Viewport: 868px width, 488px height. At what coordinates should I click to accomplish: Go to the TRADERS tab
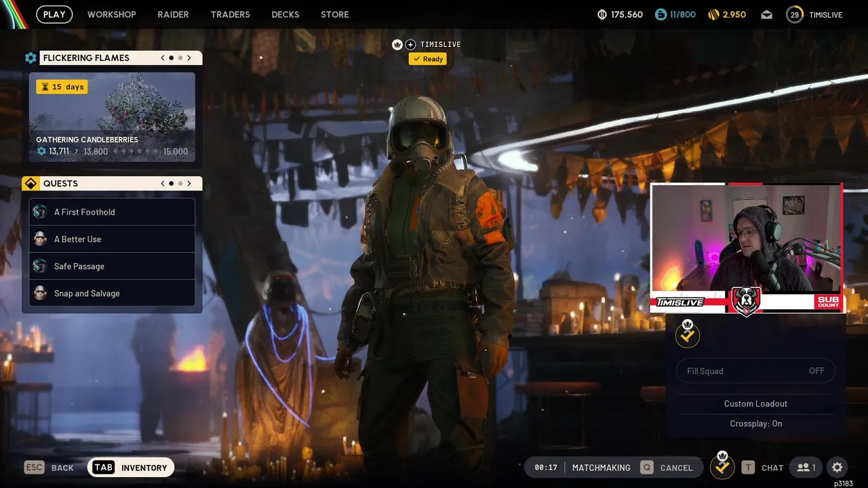[x=230, y=14]
